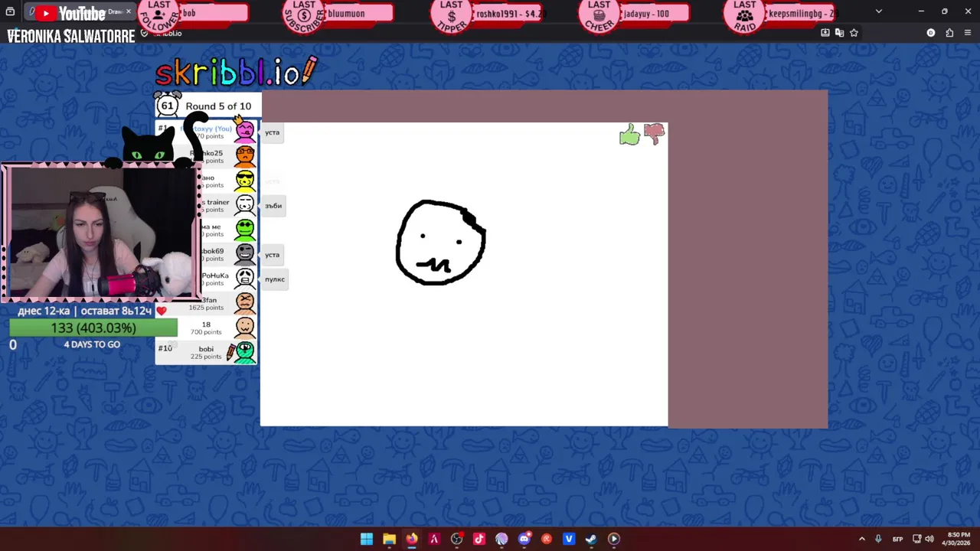Open TikTok from the taskbar
This screenshot has width=980, height=551.
click(x=479, y=539)
